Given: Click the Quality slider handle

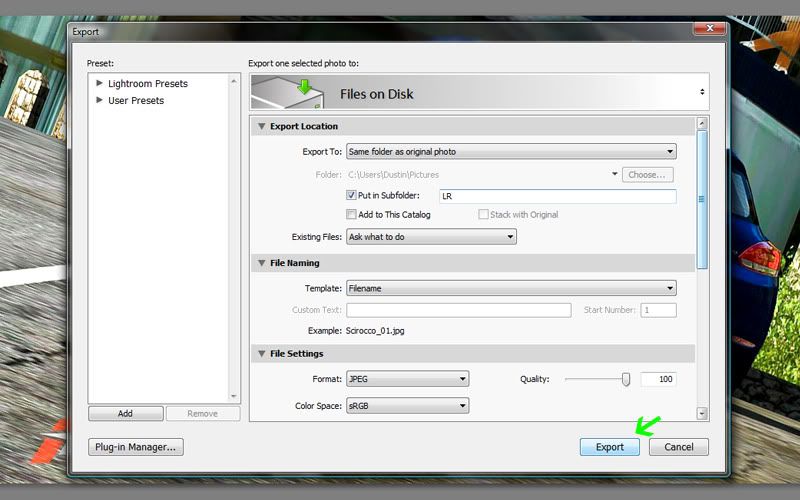Looking at the screenshot, I should 626,379.
